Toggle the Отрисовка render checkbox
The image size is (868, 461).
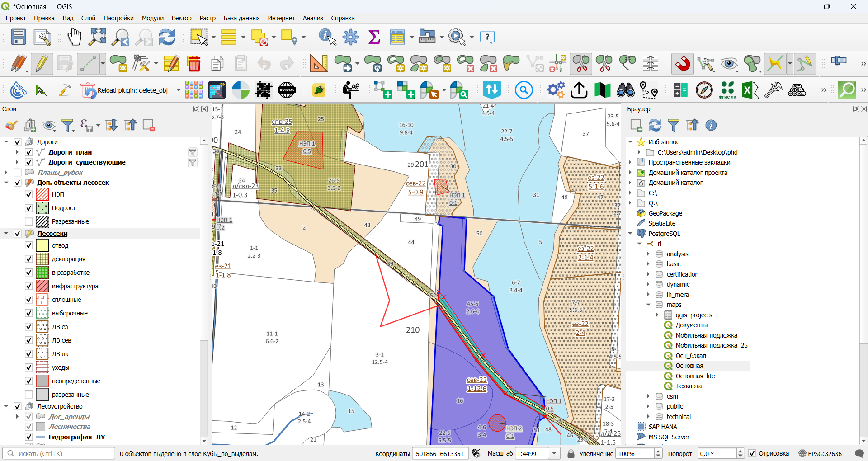(752, 453)
